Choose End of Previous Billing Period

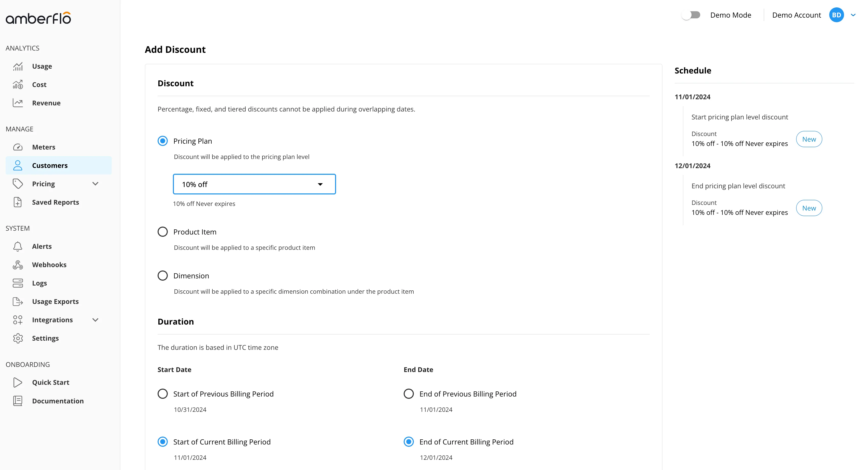click(409, 394)
